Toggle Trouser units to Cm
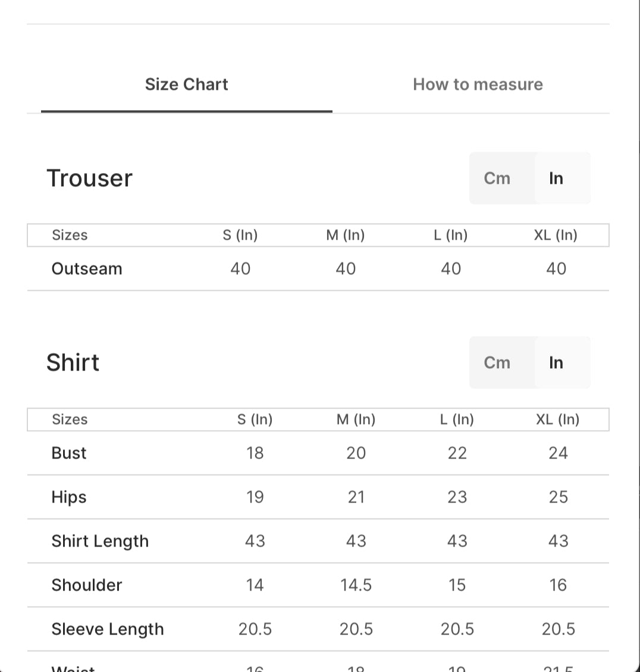The image size is (640, 672). (497, 178)
